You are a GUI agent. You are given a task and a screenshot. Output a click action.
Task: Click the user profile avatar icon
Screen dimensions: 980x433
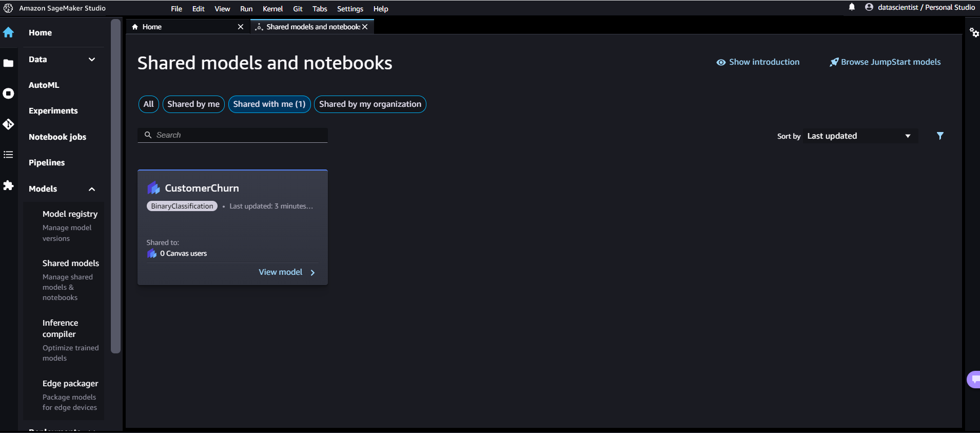(869, 7)
